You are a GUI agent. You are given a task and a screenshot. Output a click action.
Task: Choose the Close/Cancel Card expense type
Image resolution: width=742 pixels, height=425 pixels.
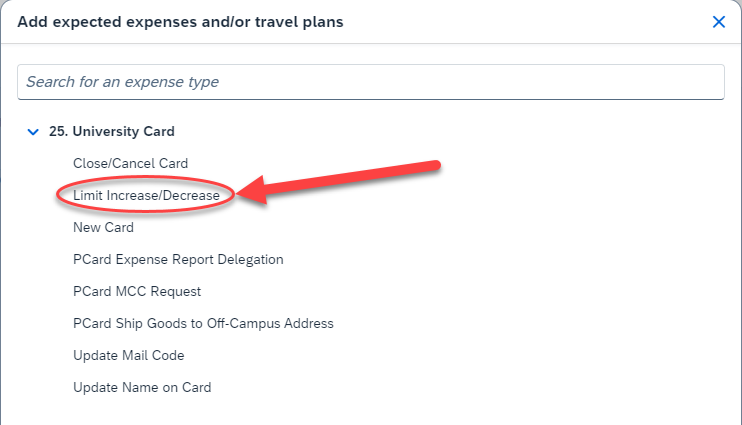point(130,163)
